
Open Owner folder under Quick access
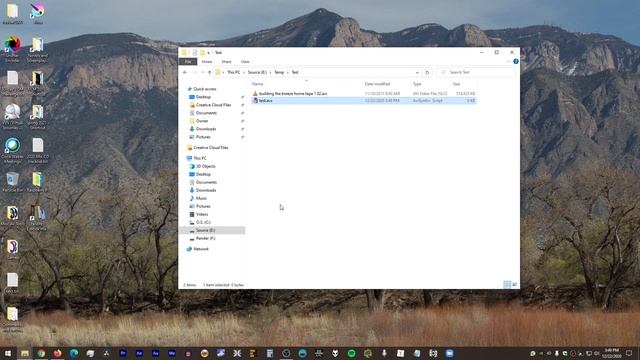point(202,121)
